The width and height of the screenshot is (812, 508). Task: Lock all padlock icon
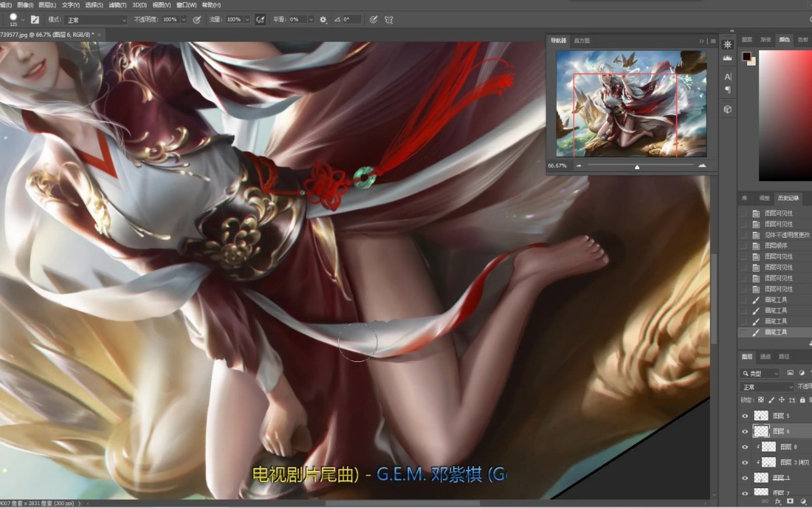tap(802, 400)
